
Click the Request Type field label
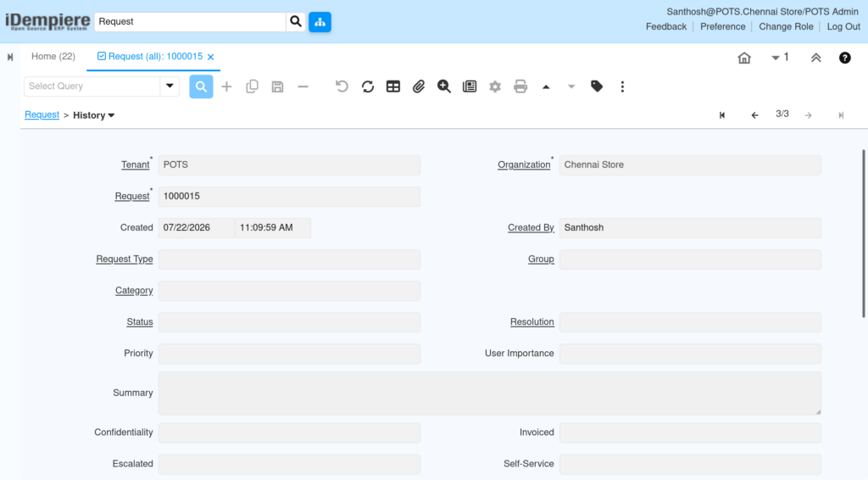[x=125, y=260]
